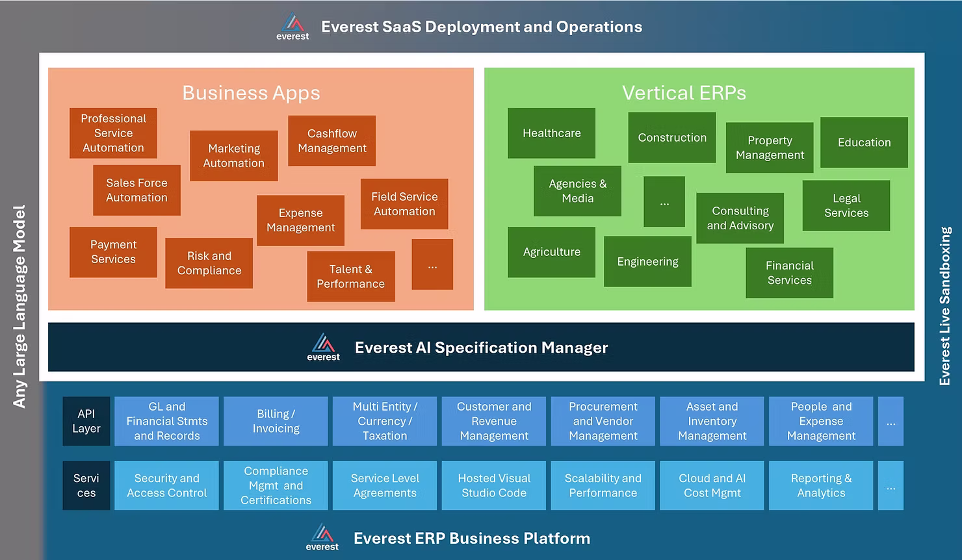Click the Everest logo beside ERP Business Platform
This screenshot has height=560, width=962.
click(322, 537)
